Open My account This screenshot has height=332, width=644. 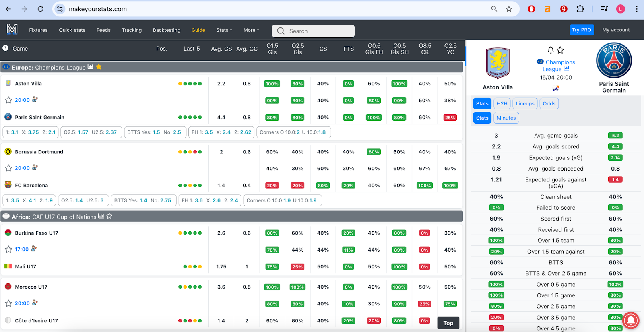pyautogui.click(x=616, y=30)
